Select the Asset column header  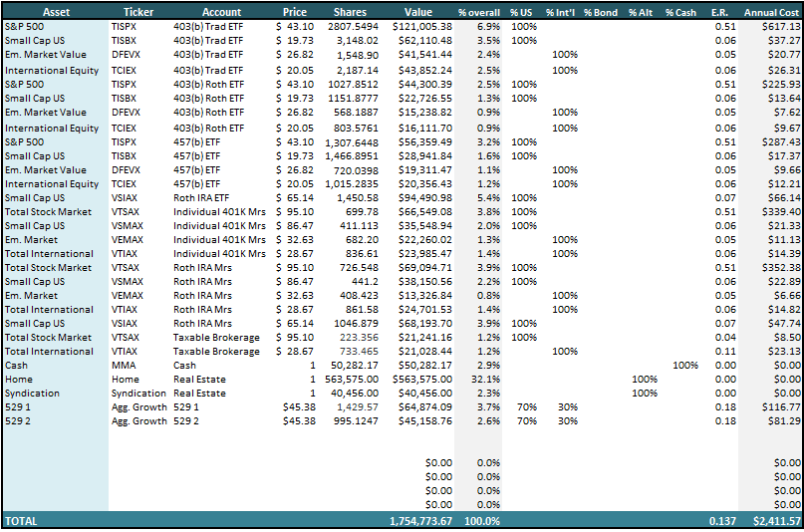[56, 12]
